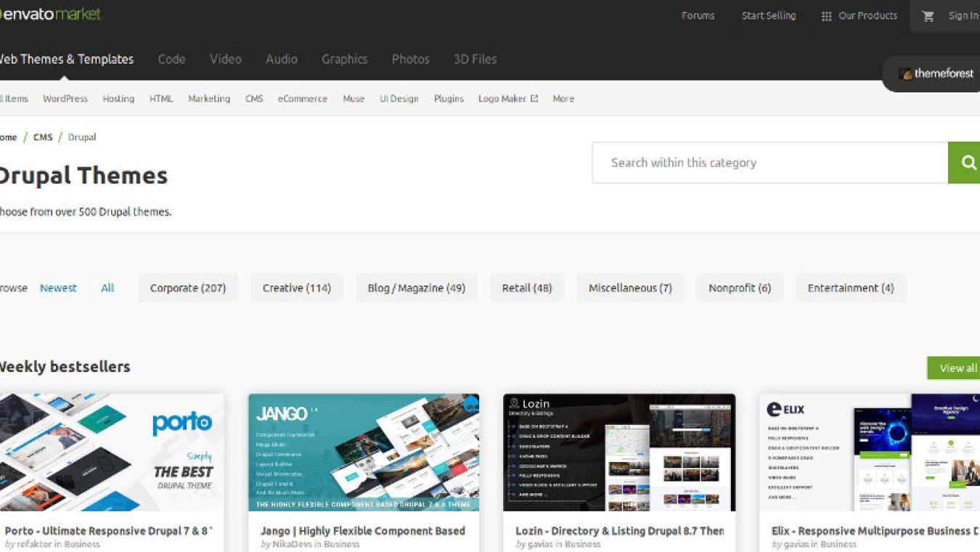The image size is (980, 552).
Task: Open the Jango theme thumbnail
Action: coord(364,451)
